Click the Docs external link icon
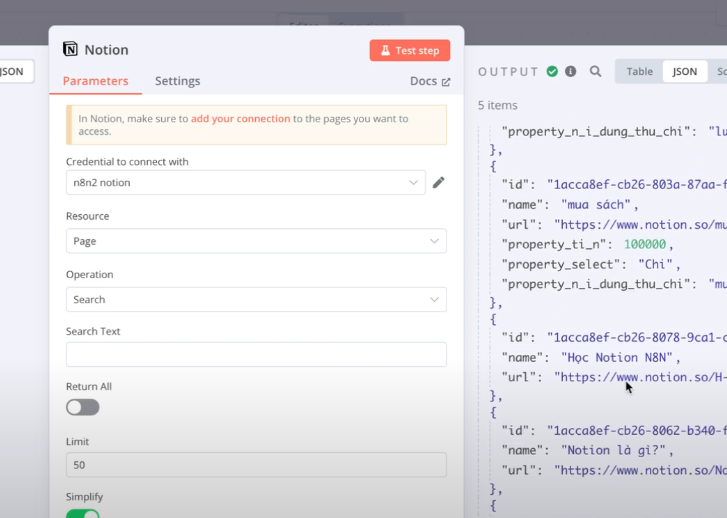 click(446, 82)
